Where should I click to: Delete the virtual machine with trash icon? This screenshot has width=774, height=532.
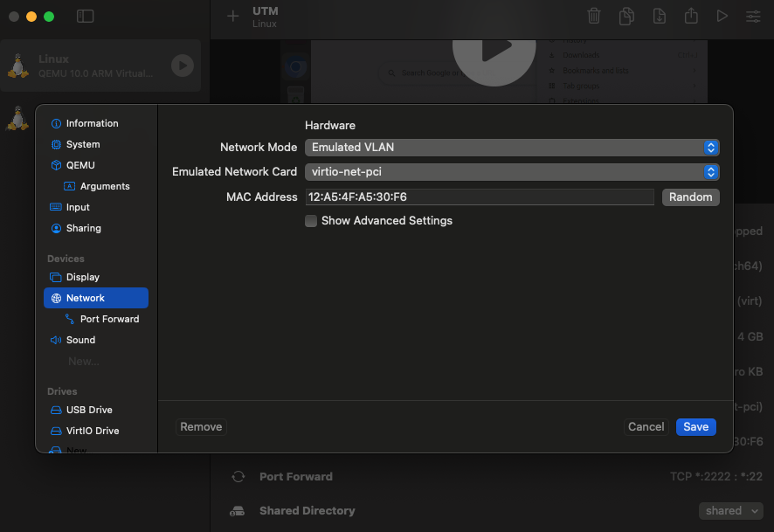(x=594, y=16)
